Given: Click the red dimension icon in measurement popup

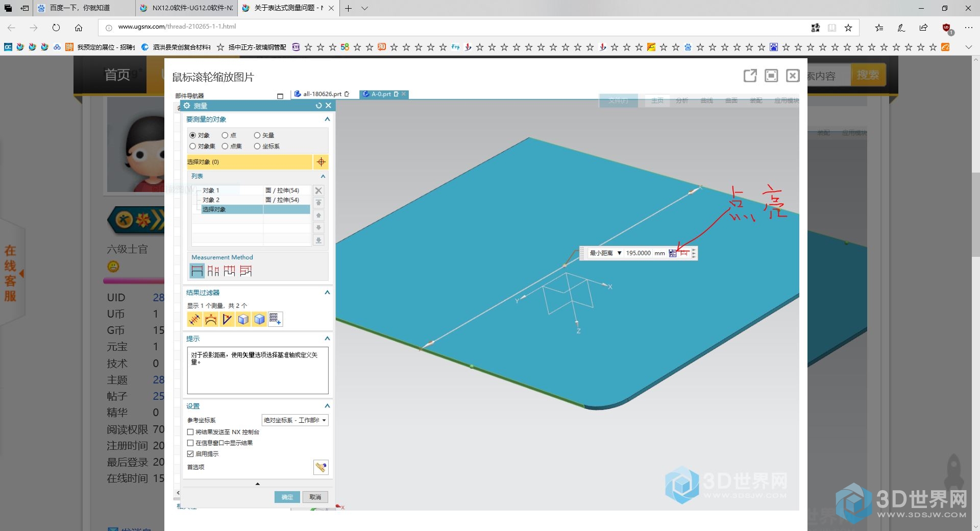Looking at the screenshot, I should pos(684,253).
